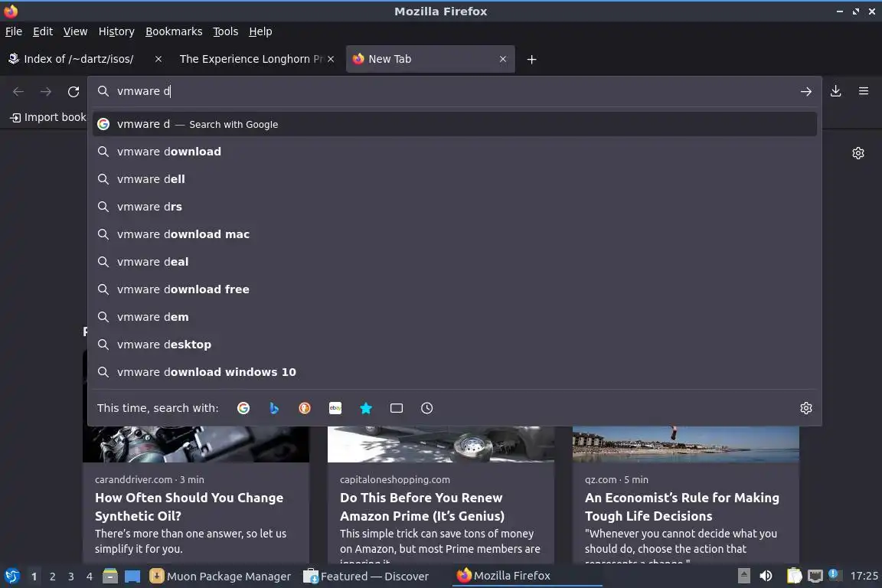Select the "vmware deal" suggestion
The width and height of the screenshot is (882, 588).
point(455,262)
